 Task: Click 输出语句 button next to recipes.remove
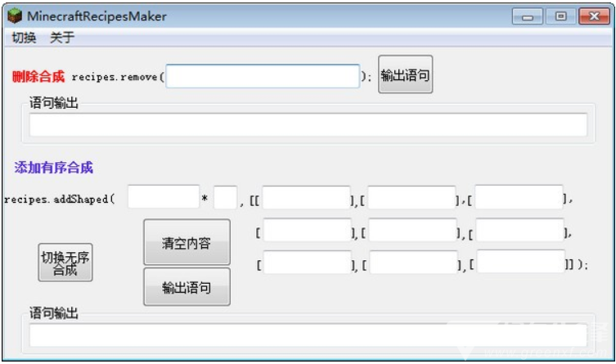pos(405,74)
